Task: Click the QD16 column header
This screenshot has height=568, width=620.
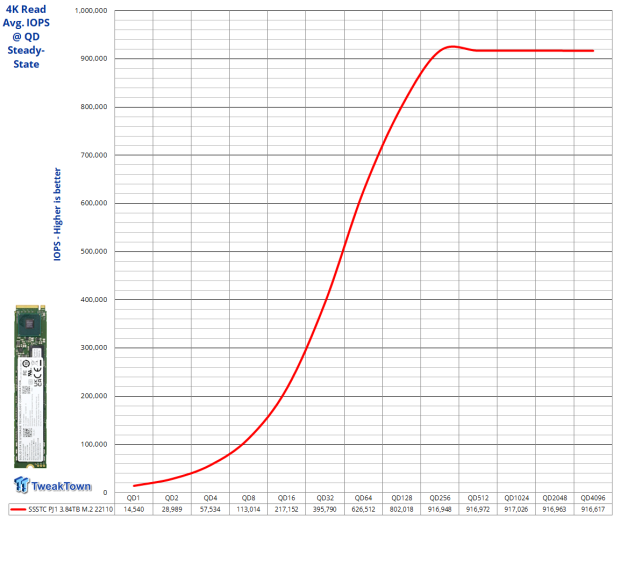Action: pos(286,498)
